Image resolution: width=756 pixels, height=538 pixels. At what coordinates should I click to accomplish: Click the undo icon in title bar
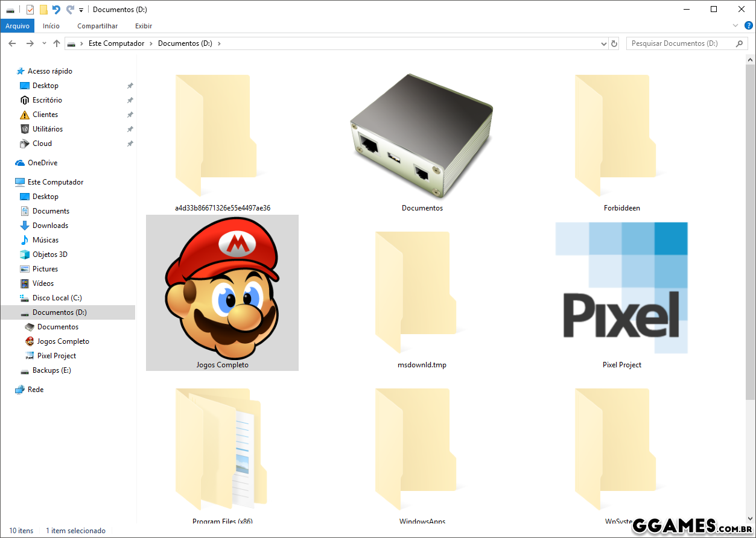56,9
